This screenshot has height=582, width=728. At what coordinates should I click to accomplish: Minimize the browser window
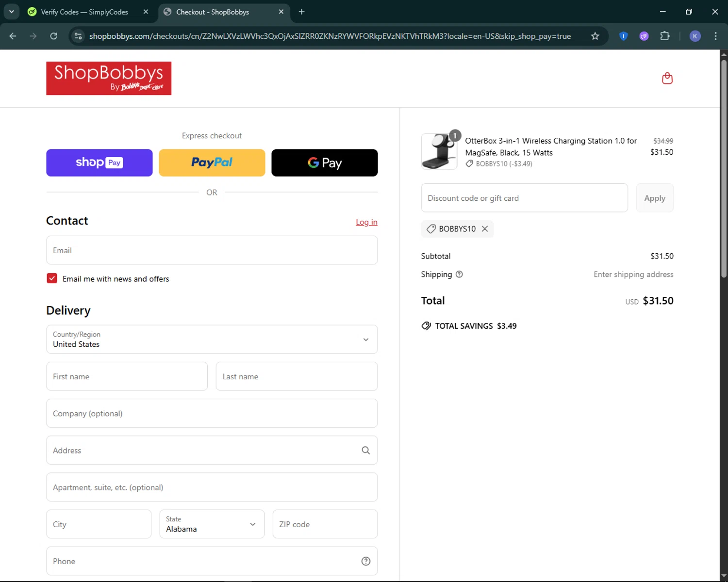662,12
